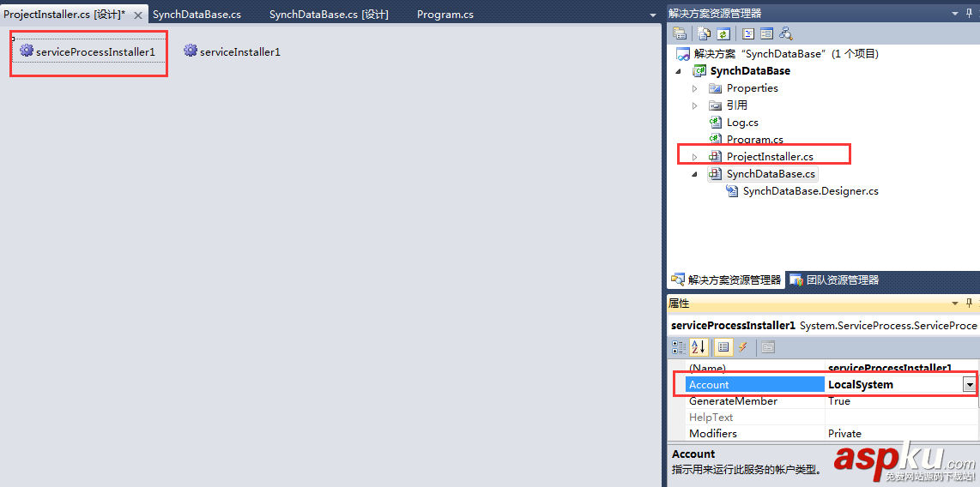Click View Class Diagram icon
The image size is (980, 487).
pyautogui.click(x=785, y=33)
